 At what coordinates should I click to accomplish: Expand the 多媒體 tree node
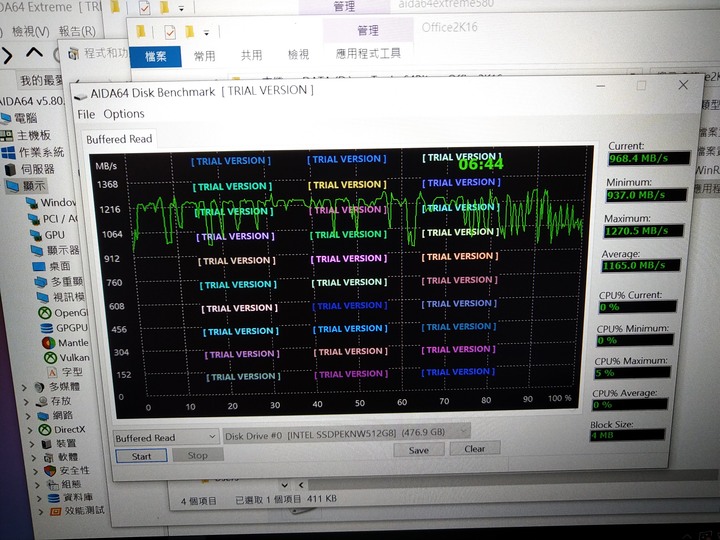(24, 388)
